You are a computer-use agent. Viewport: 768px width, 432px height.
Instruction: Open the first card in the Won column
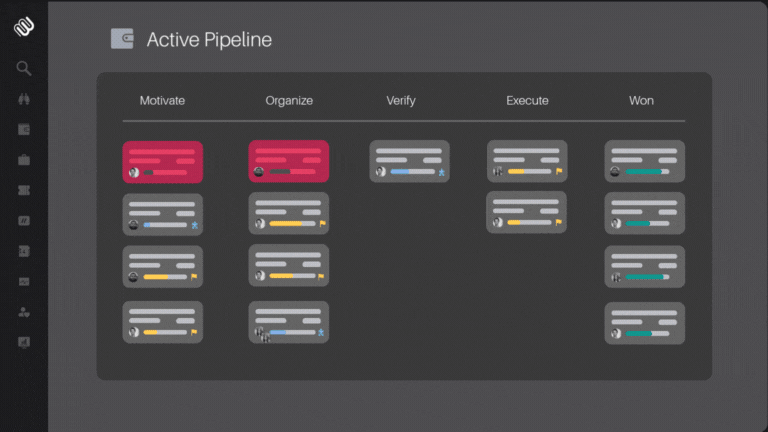[x=645, y=160]
